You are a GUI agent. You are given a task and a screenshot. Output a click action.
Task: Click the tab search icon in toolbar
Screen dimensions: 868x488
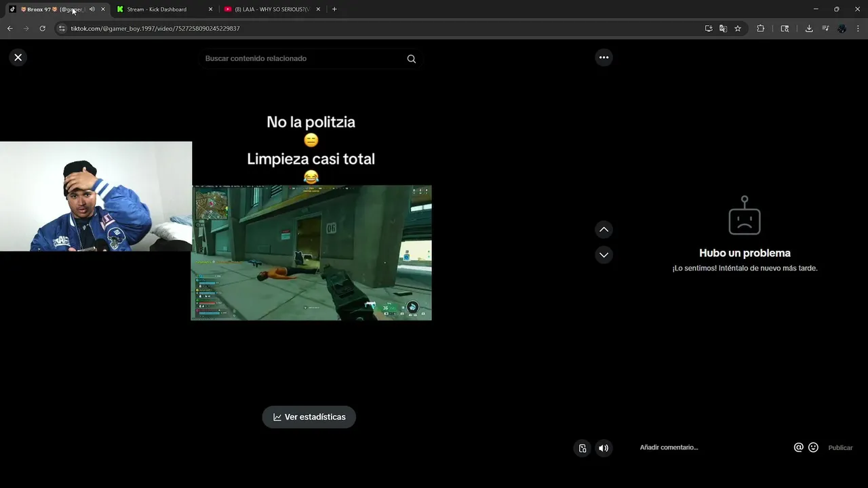pos(785,28)
